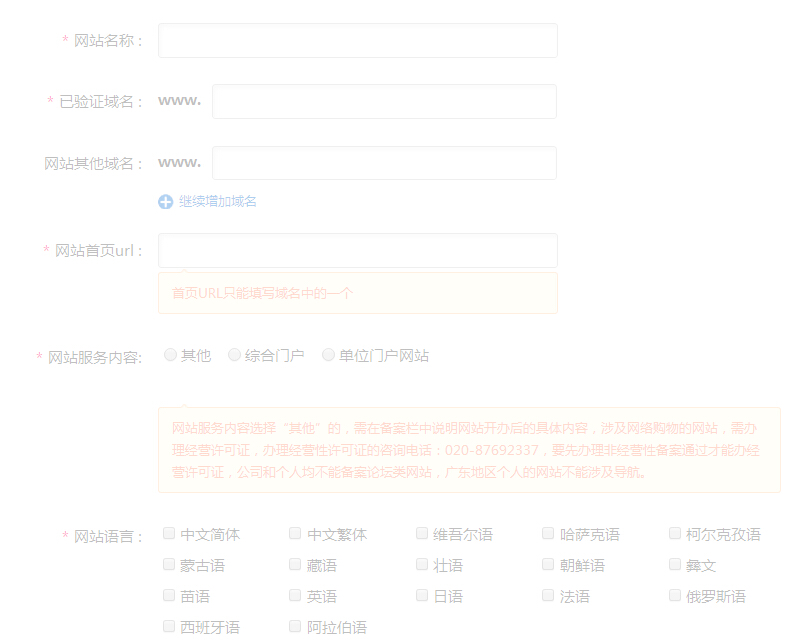
Task: Enable the 哈萨克语 language option
Action: tap(547, 533)
